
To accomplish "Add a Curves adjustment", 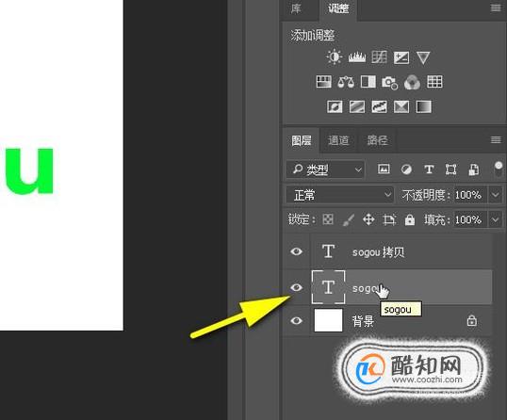I will coord(379,57).
